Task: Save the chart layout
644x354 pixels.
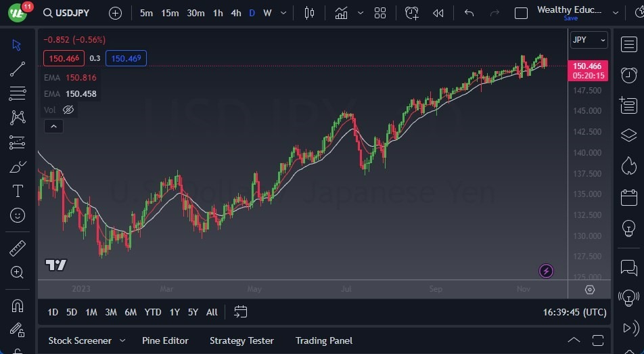Action: point(570,18)
